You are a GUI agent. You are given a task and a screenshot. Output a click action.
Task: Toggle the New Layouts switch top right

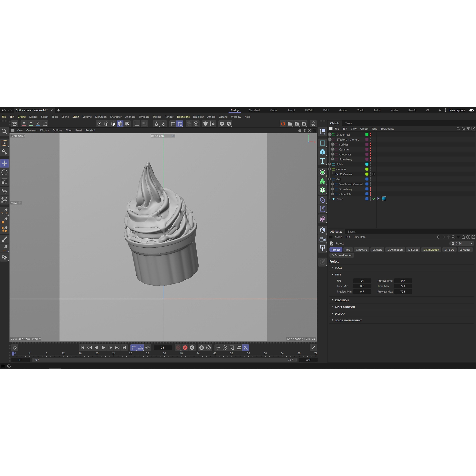coord(471,110)
